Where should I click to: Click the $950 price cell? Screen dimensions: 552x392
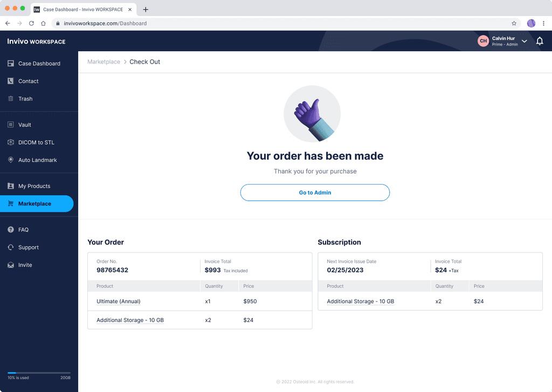(x=250, y=302)
